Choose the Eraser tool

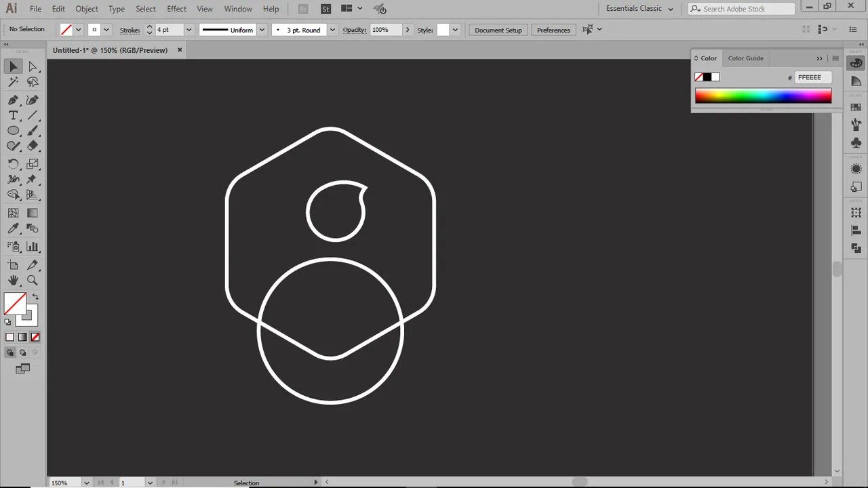click(x=33, y=146)
